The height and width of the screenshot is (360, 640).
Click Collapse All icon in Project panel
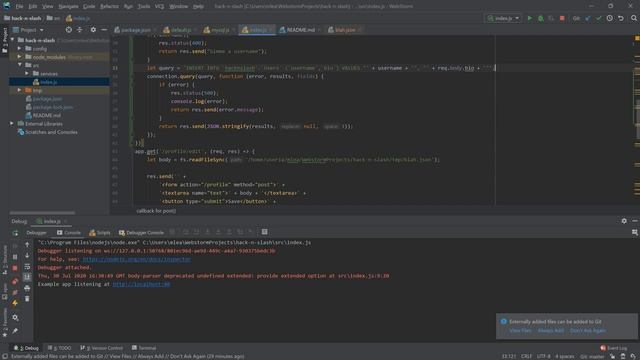(80, 30)
